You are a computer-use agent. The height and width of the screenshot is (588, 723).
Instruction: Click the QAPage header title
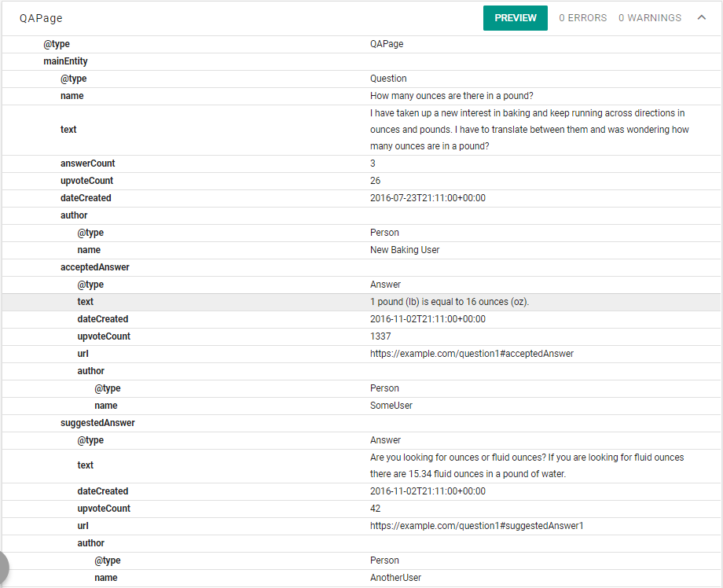(x=41, y=18)
